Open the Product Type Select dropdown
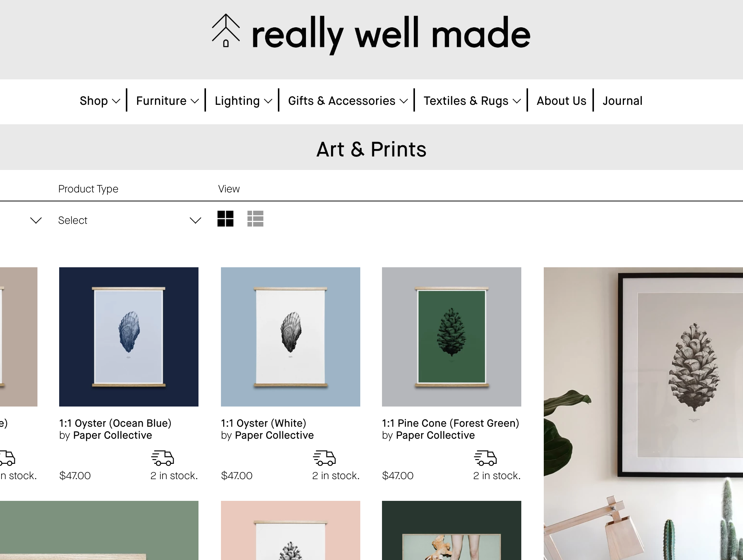The width and height of the screenshot is (743, 560). click(x=129, y=220)
